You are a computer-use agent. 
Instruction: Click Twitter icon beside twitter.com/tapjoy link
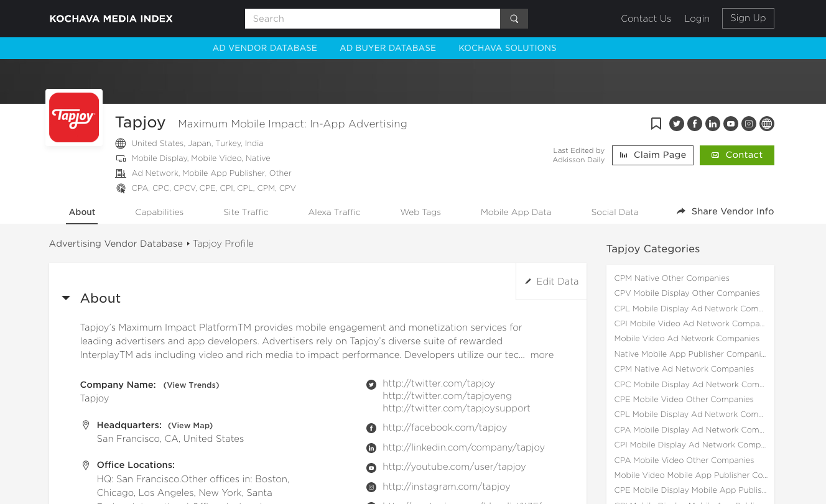[371, 385]
